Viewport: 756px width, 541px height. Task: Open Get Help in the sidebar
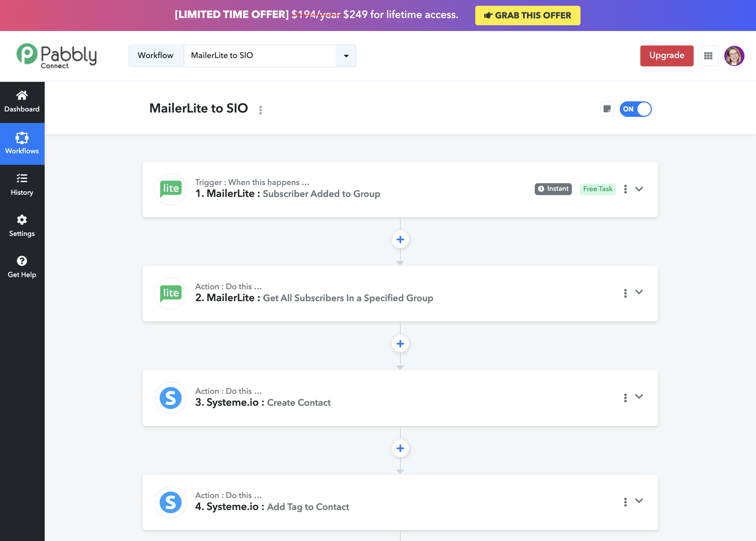tap(22, 267)
